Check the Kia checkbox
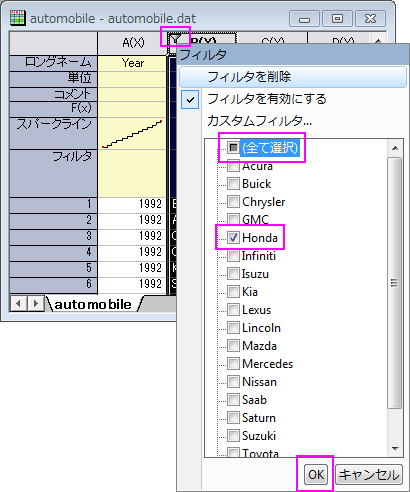 [x=233, y=292]
